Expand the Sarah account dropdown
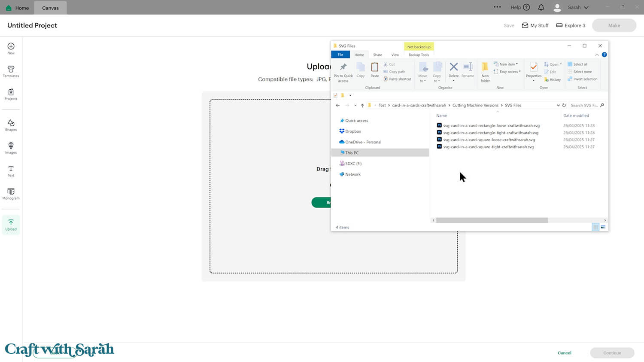 point(577,7)
